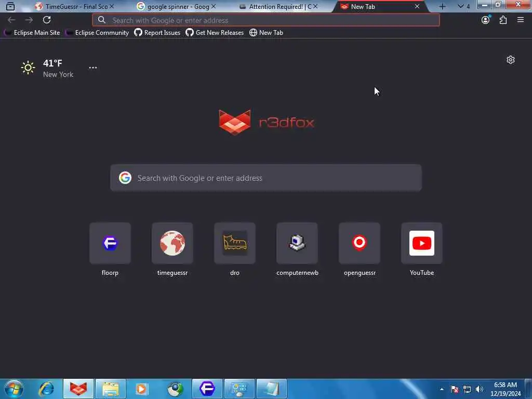Select the active New Tab tab

point(380,6)
